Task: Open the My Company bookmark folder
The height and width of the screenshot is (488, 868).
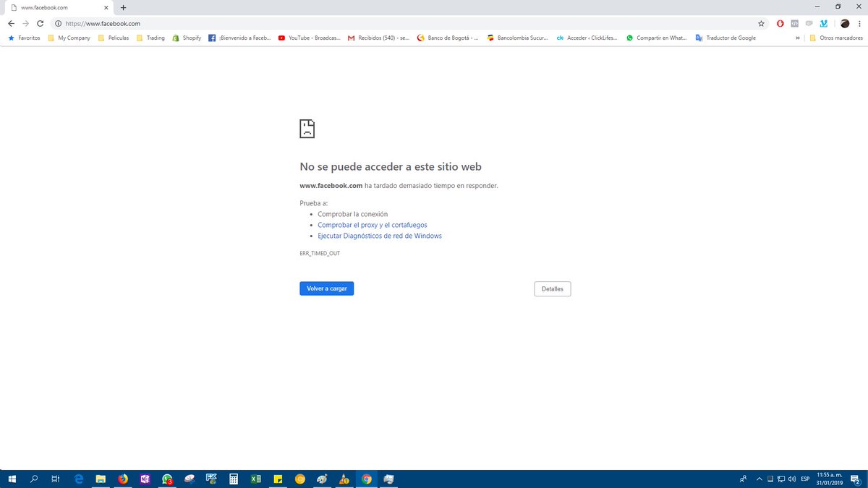Action: [69, 38]
